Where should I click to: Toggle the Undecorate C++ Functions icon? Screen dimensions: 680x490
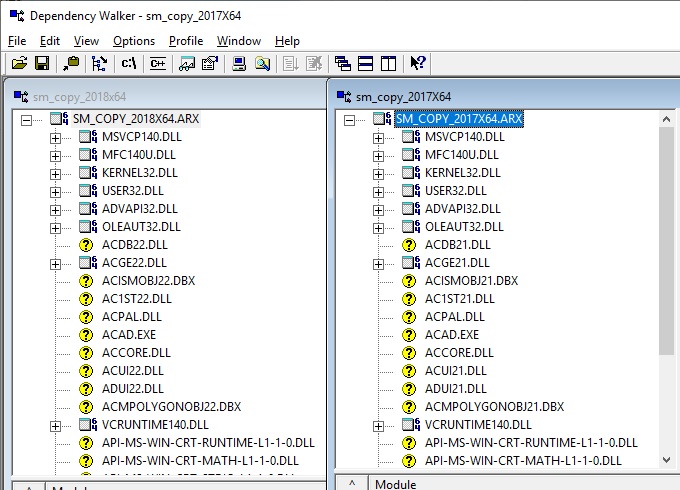(158, 63)
